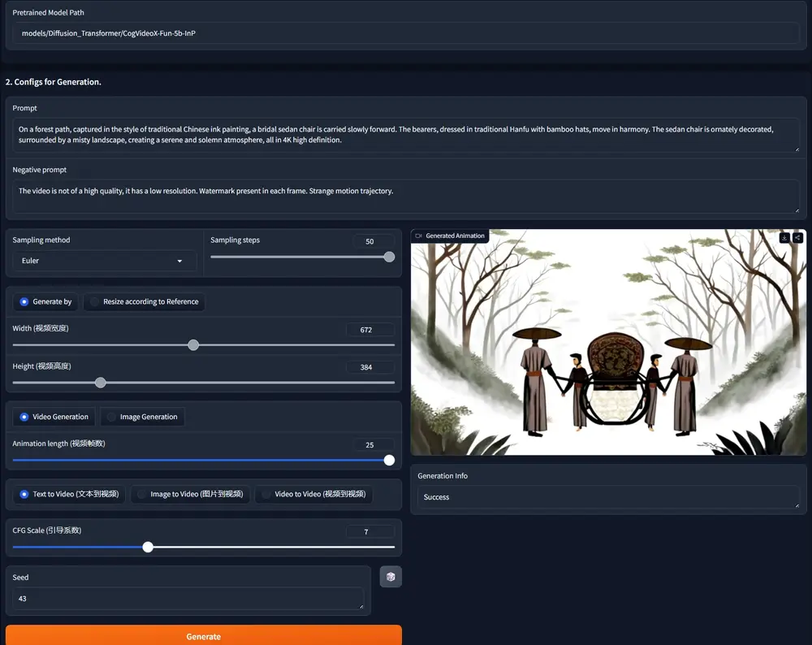Click the CFG Scale number box
The image size is (812, 645).
click(369, 531)
